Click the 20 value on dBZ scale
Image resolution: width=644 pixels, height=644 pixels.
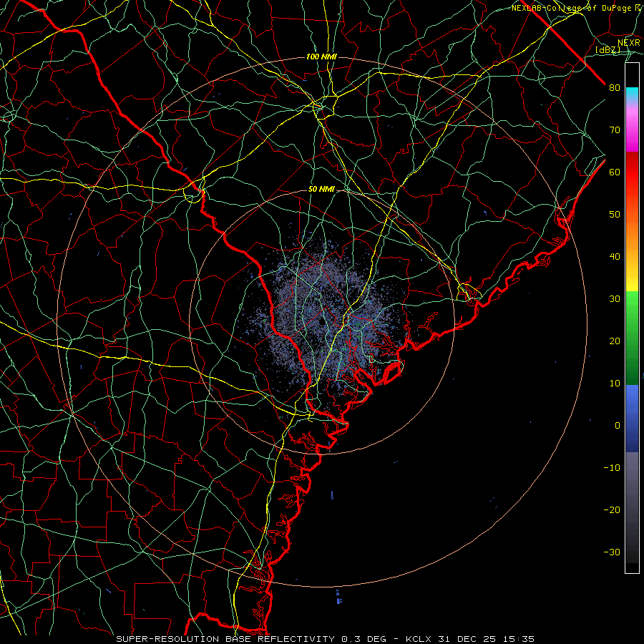pyautogui.click(x=615, y=341)
